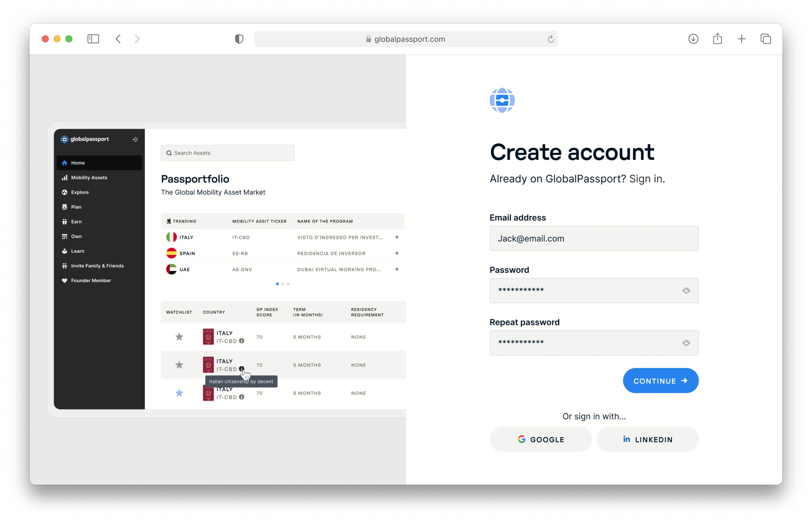Click the Safari sidebar toggle icon
The height and width of the screenshot is (520, 812).
(x=93, y=39)
